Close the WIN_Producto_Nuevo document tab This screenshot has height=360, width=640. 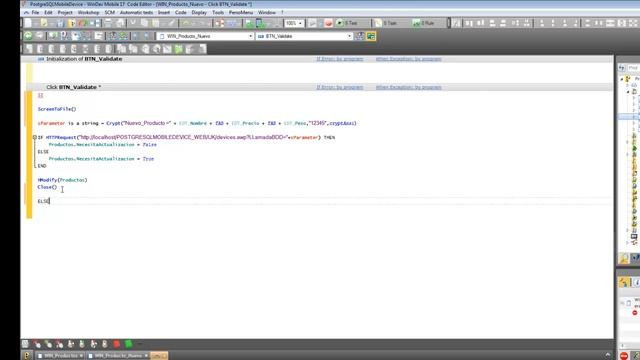[x=146, y=356]
